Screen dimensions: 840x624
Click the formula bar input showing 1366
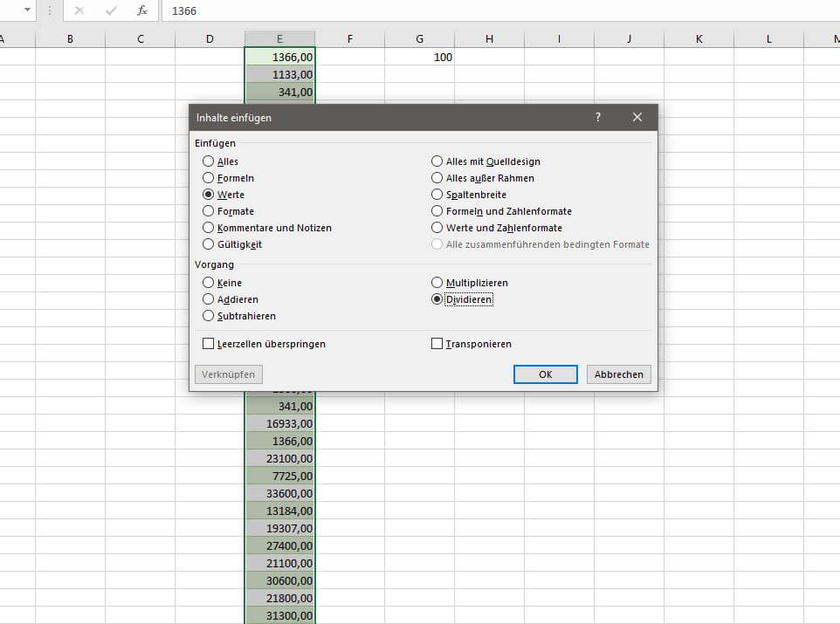(x=500, y=10)
